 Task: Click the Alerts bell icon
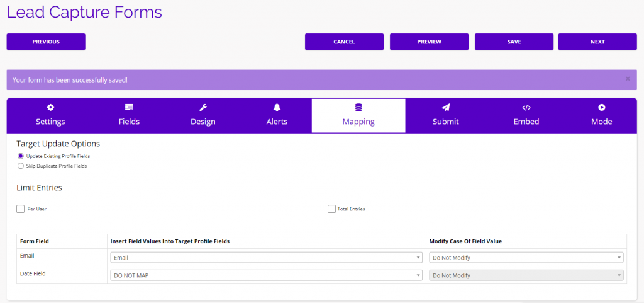click(x=277, y=108)
